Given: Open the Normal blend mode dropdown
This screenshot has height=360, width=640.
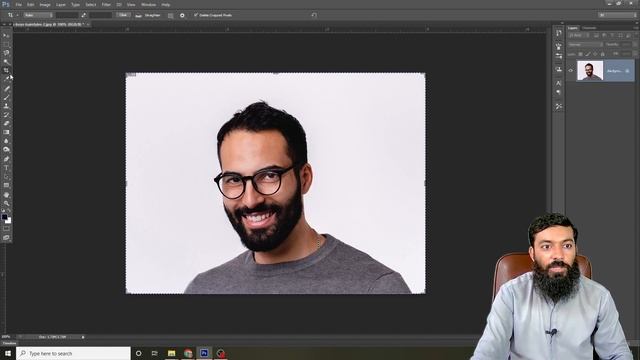Looking at the screenshot, I should 585,44.
